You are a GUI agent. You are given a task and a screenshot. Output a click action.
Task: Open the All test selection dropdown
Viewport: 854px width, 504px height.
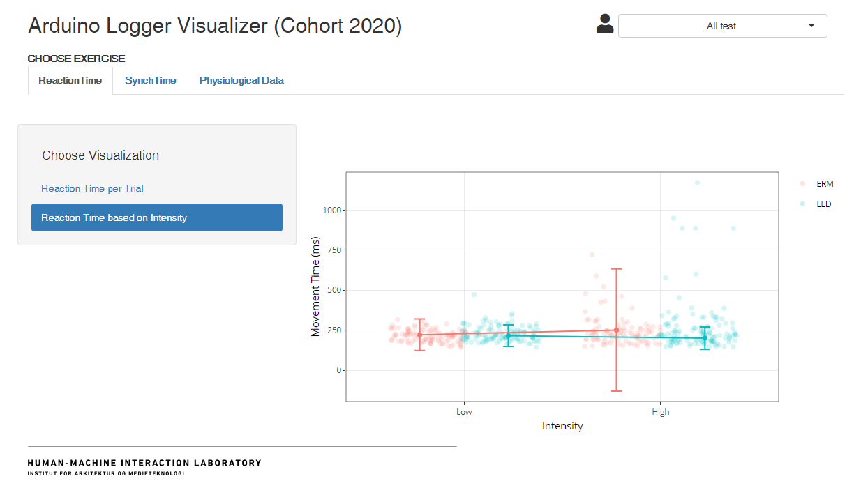click(x=723, y=25)
